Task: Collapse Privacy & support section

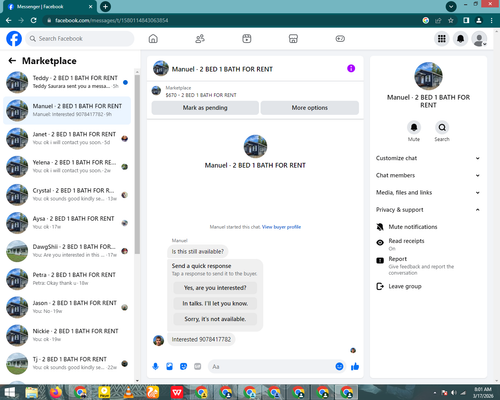Action: (x=428, y=210)
